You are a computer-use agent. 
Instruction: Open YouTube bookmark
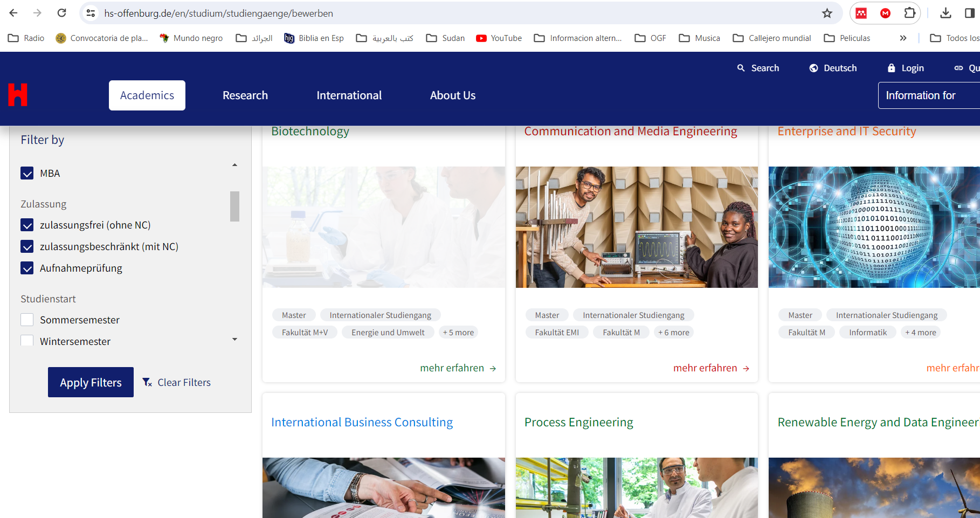point(499,38)
